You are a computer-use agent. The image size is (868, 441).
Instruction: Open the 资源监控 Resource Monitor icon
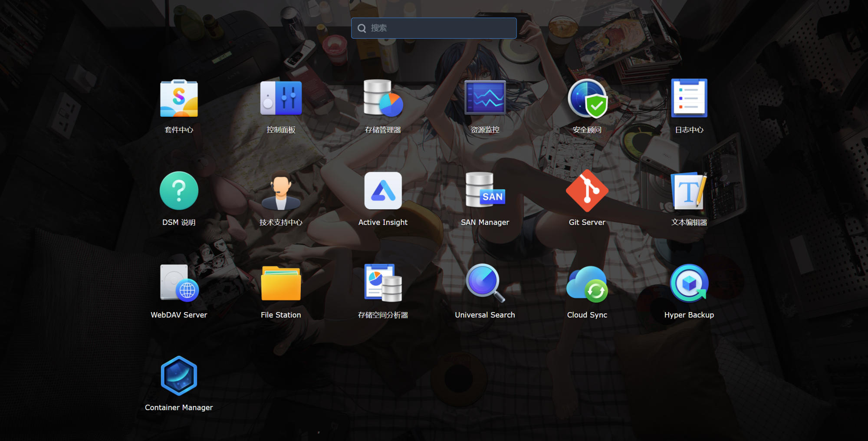tap(485, 98)
